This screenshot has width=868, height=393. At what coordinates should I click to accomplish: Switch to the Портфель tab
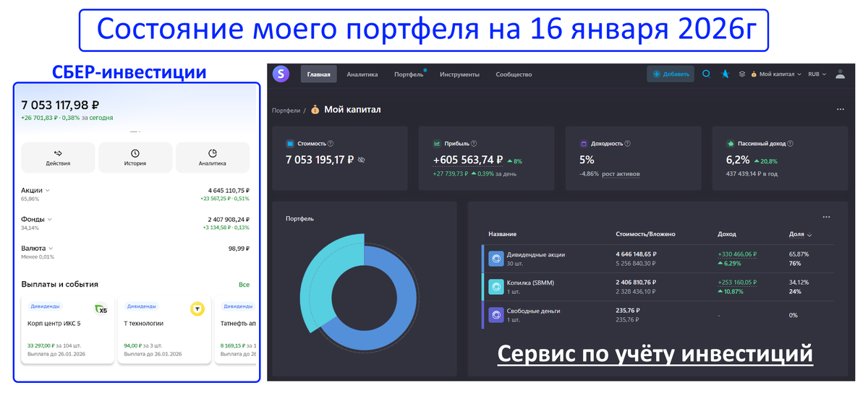(x=409, y=74)
